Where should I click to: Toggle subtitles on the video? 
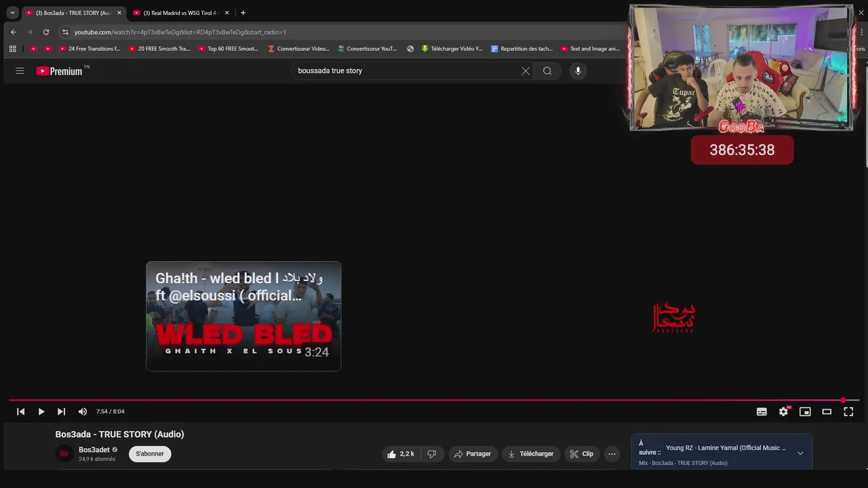point(762,411)
